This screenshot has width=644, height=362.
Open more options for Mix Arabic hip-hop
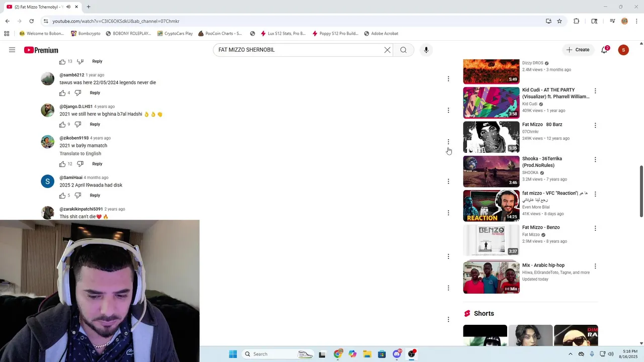click(595, 266)
